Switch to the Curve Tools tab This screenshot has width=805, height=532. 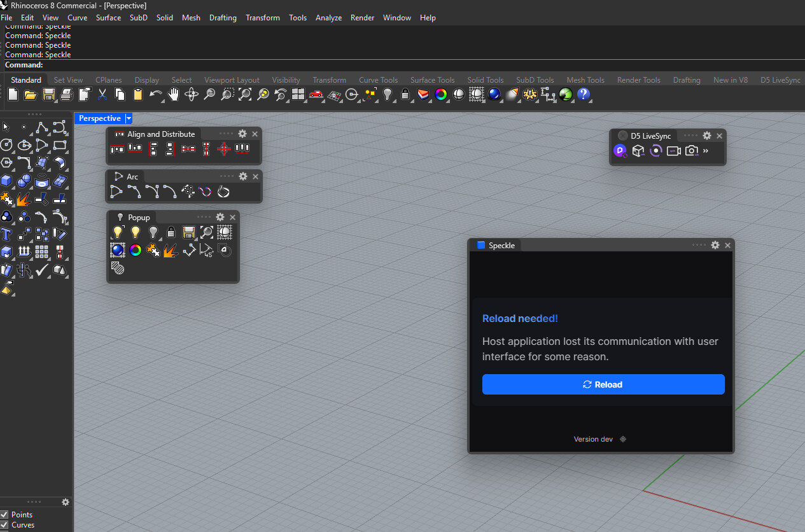coord(378,80)
